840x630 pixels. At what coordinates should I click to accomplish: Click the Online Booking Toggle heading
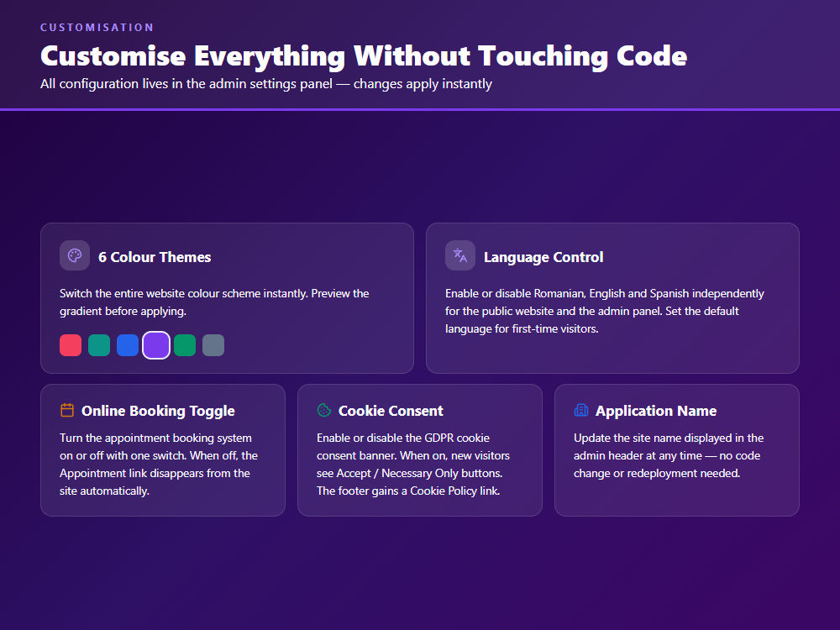[158, 411]
